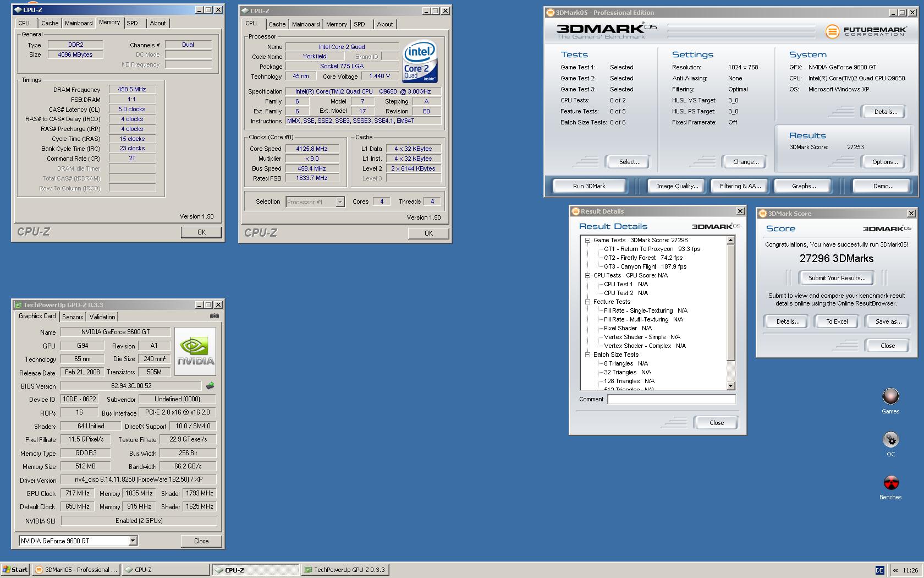Click Save as button in Score window

(x=888, y=321)
